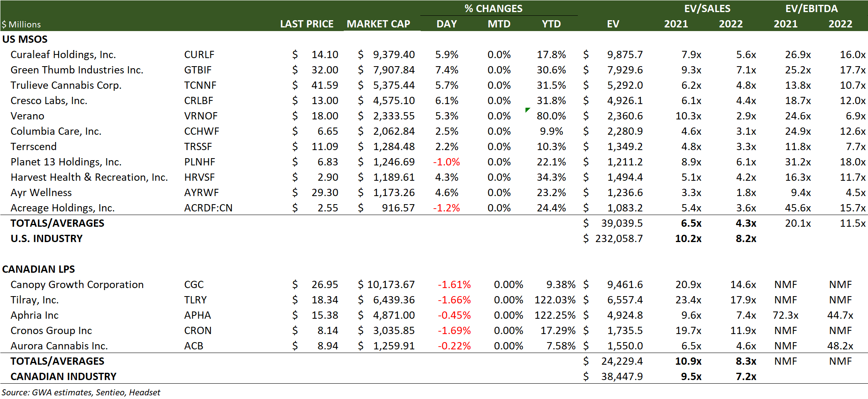Click Cronos Group ticker CRON
The height and width of the screenshot is (399, 868).
(198, 330)
